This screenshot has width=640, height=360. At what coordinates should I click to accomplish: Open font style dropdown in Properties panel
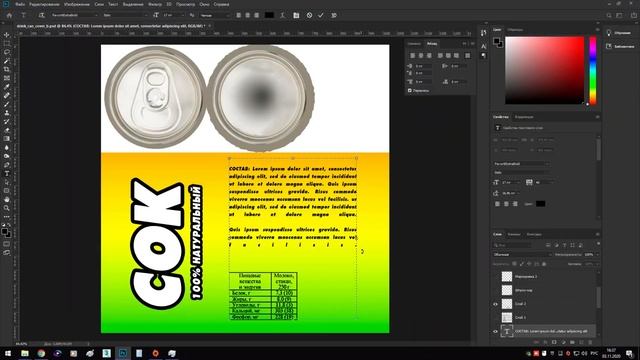tap(521, 173)
